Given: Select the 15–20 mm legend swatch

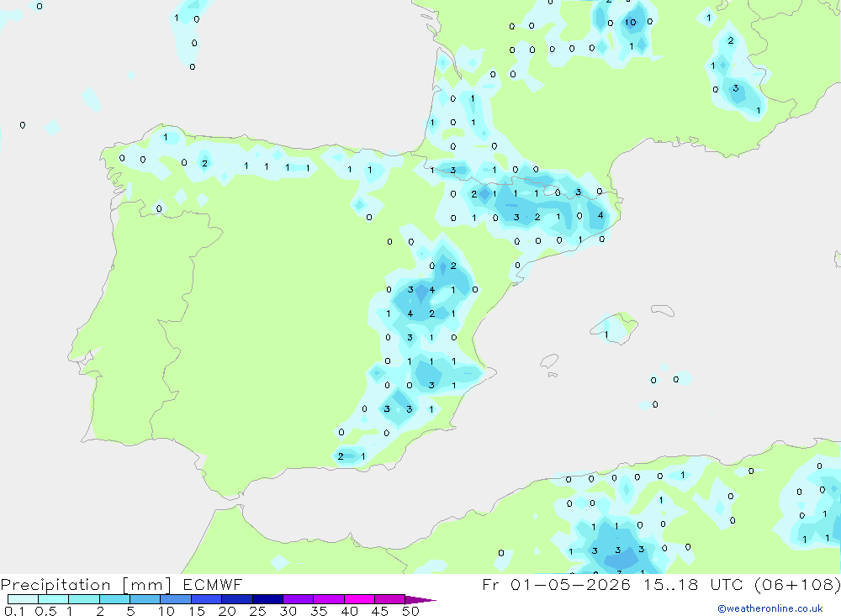Looking at the screenshot, I should [x=207, y=599].
